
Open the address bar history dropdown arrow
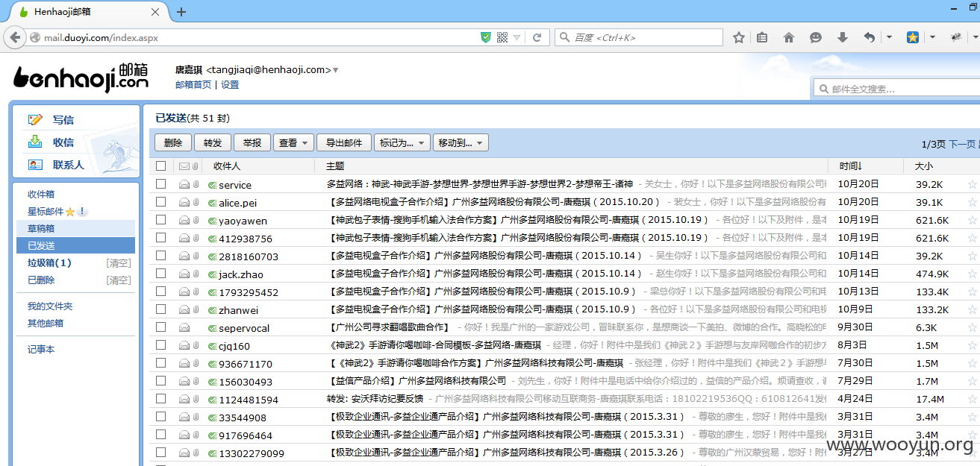[x=516, y=37]
